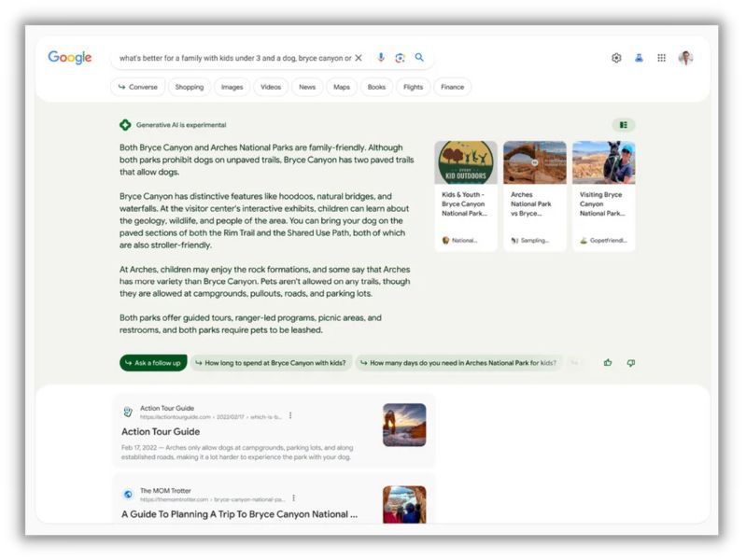Viewport: 746px width, 560px height.
Task: Open the settings gear icon
Action: [x=616, y=58]
